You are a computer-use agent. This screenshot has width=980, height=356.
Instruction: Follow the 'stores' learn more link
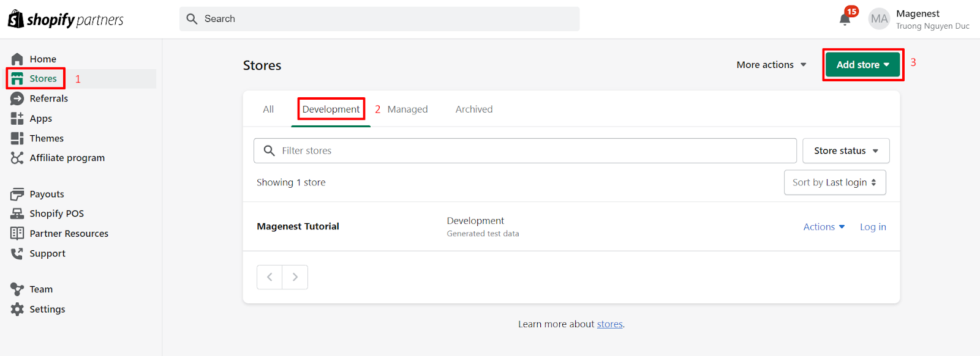(609, 324)
